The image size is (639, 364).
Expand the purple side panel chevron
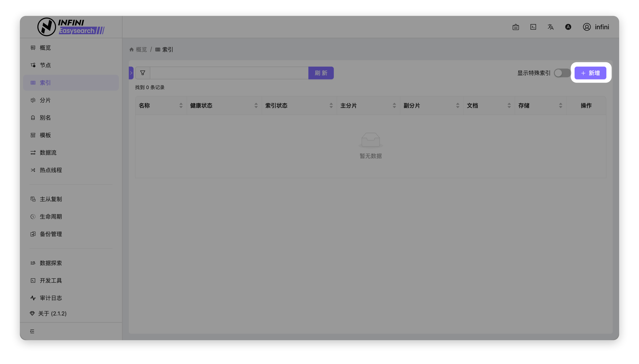tap(131, 73)
